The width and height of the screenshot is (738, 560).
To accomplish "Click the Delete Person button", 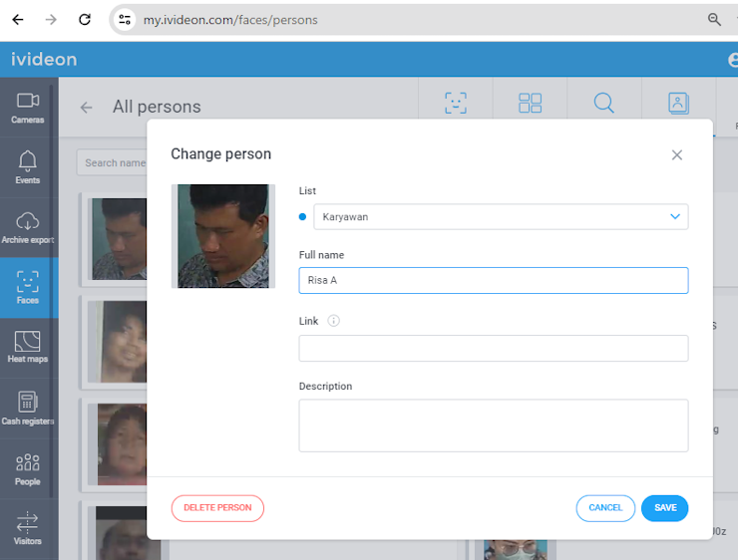I will click(217, 508).
